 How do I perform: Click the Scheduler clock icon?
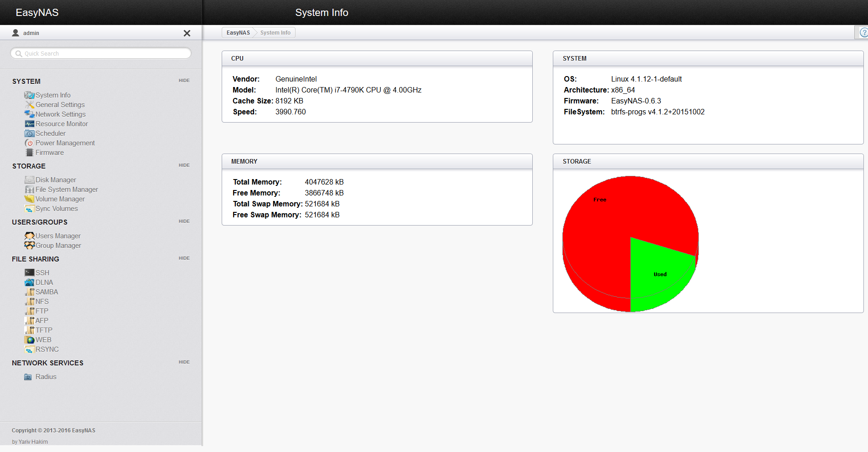(30, 134)
